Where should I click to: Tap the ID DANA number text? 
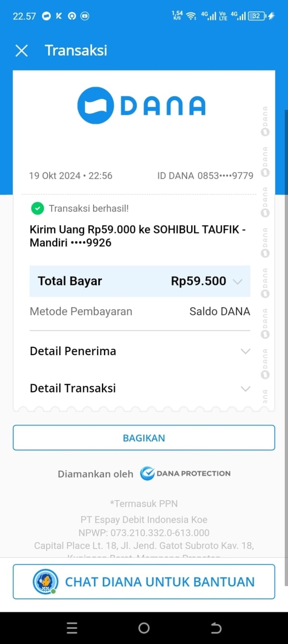[205, 176]
